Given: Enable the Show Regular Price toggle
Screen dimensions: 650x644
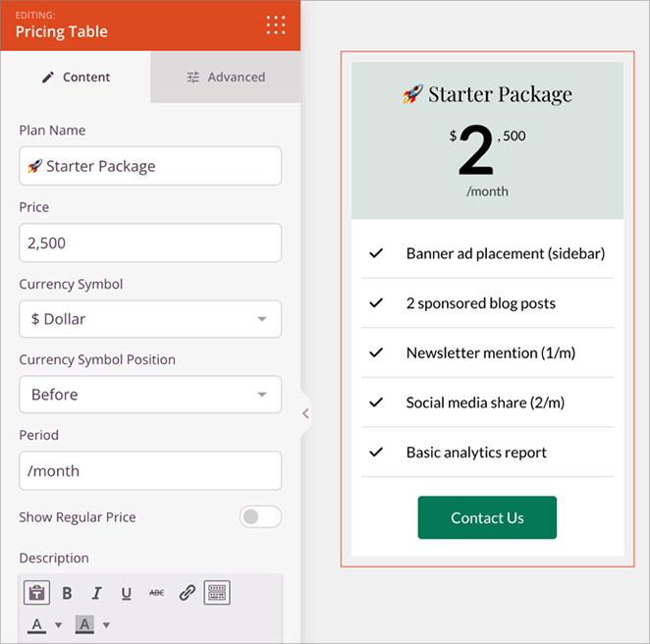Looking at the screenshot, I should click(260, 517).
